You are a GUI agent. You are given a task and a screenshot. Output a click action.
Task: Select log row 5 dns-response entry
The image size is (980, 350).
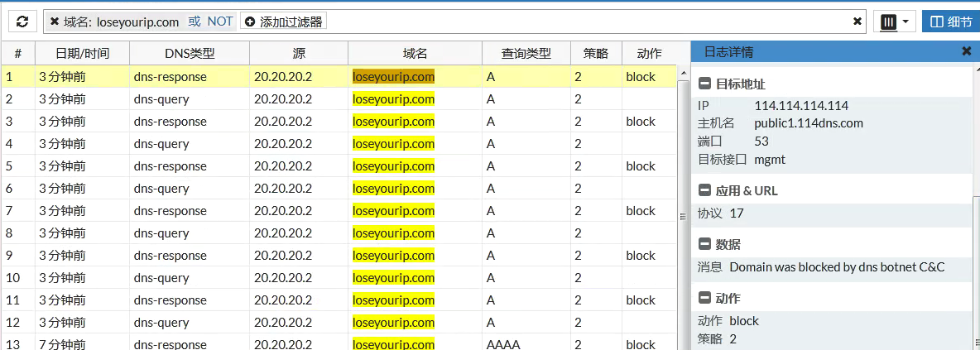click(x=171, y=166)
